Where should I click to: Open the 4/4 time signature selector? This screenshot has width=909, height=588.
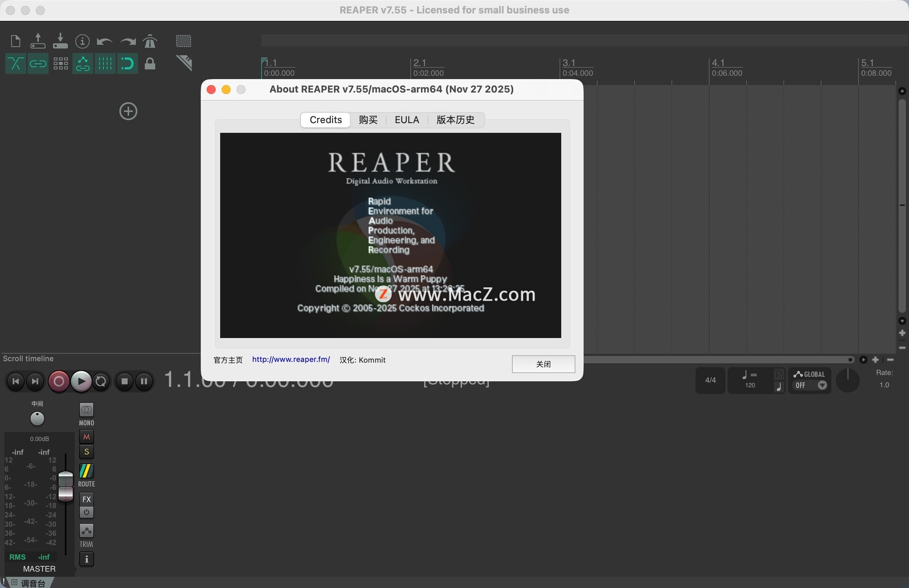point(710,380)
